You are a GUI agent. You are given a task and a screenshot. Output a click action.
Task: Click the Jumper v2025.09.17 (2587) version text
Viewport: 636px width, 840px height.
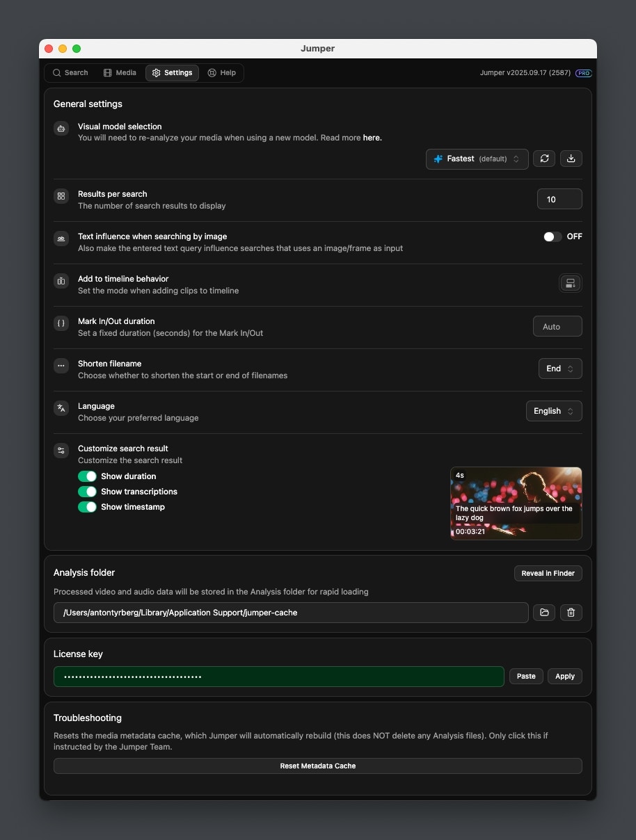coord(525,73)
